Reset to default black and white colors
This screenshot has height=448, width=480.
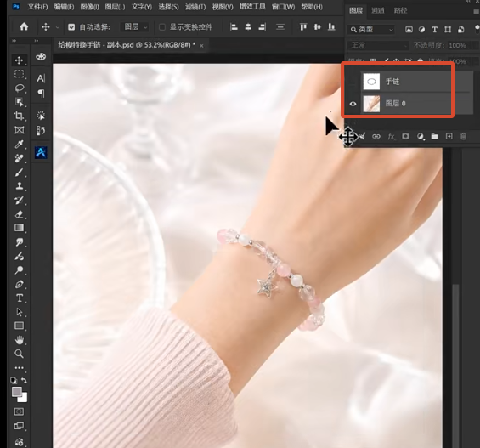point(14,380)
